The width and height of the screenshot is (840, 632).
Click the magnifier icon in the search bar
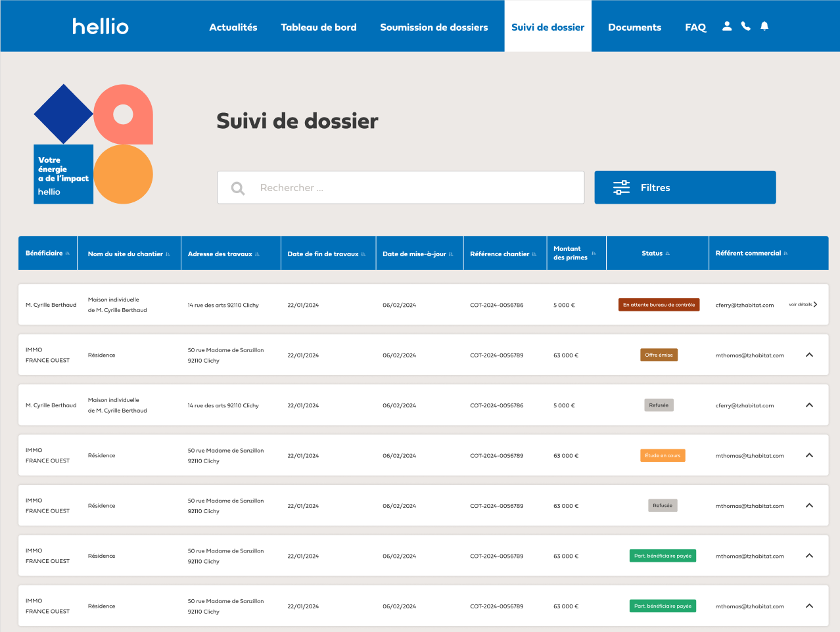point(238,187)
